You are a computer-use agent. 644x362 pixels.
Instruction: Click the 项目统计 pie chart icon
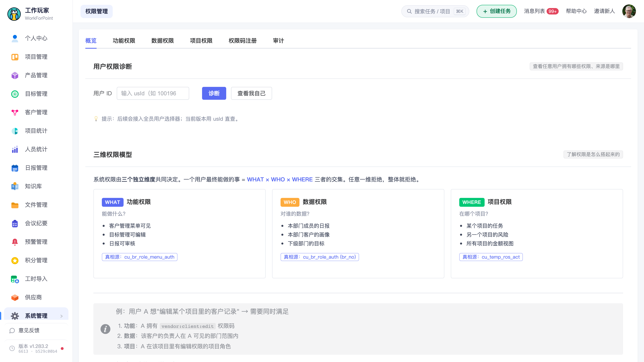tap(15, 131)
